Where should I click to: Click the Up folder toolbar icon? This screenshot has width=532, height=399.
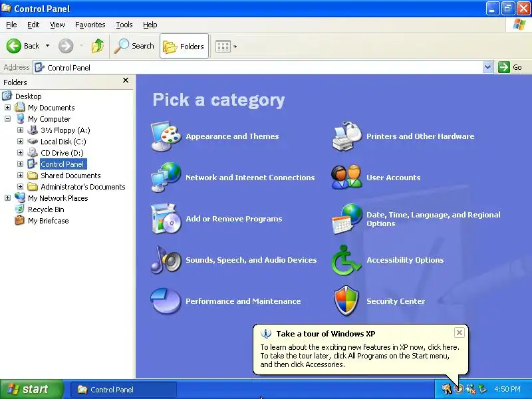(x=97, y=46)
